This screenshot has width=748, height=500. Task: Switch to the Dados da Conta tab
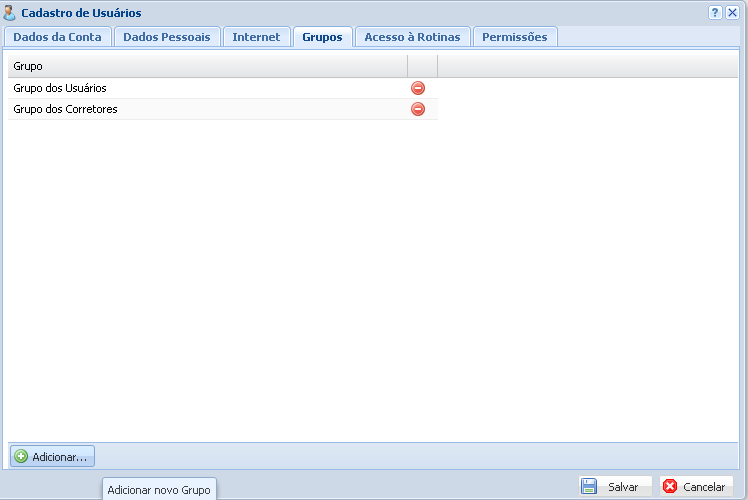(57, 37)
